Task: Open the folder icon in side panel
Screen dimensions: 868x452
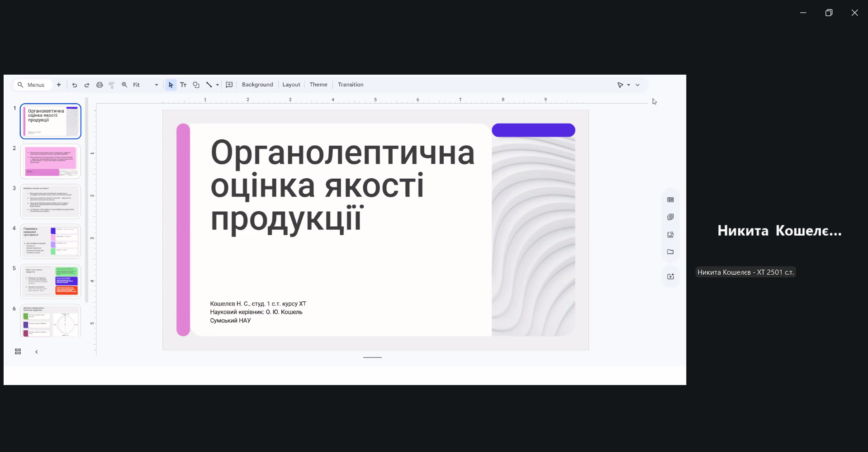Action: click(x=670, y=252)
